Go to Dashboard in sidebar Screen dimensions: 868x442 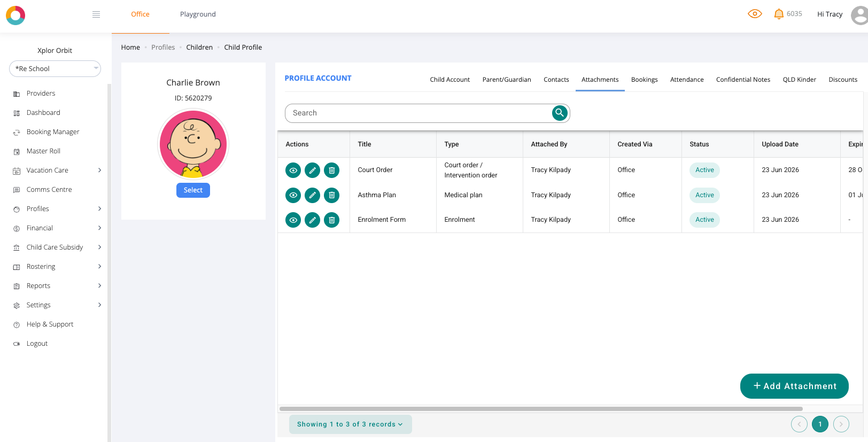(43, 113)
